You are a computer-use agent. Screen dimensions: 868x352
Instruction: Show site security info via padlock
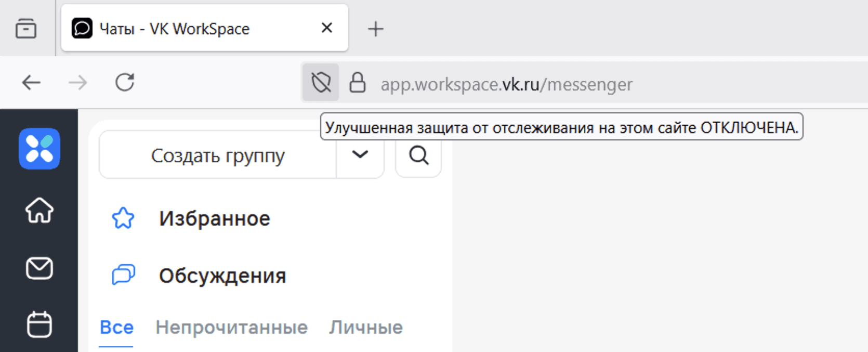(x=357, y=82)
